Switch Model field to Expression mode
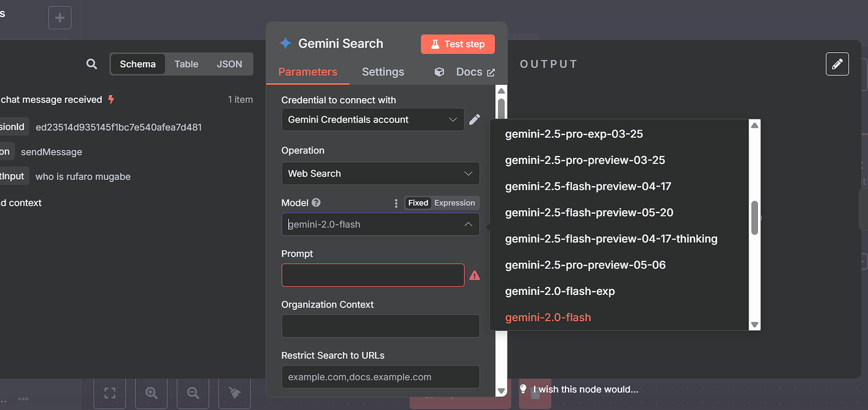868x410 pixels. point(454,203)
